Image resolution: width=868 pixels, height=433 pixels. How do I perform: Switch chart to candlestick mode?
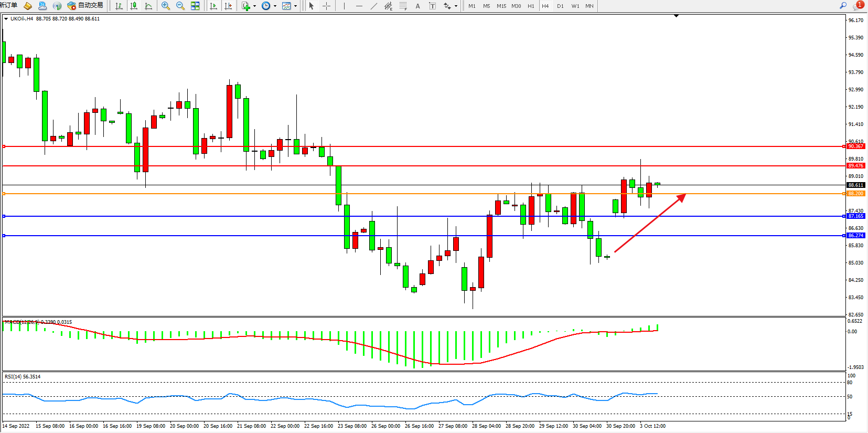pyautogui.click(x=134, y=6)
